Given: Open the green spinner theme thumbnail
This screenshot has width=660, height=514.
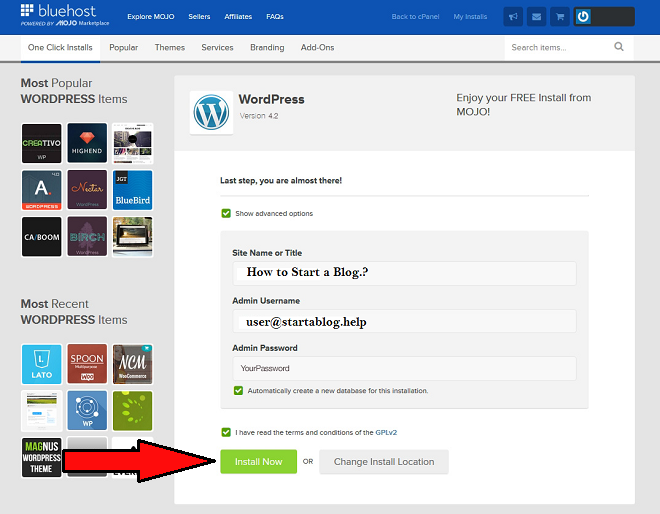Looking at the screenshot, I should 133,410.
